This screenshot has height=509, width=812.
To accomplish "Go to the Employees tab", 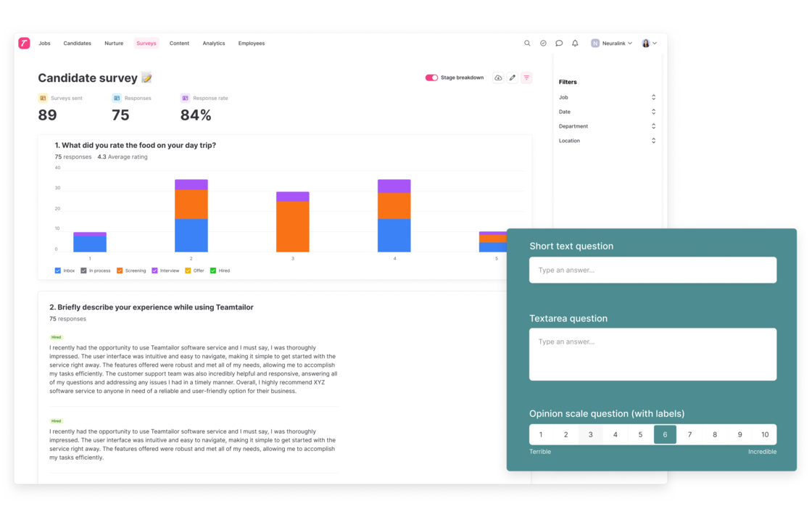I will [x=251, y=43].
